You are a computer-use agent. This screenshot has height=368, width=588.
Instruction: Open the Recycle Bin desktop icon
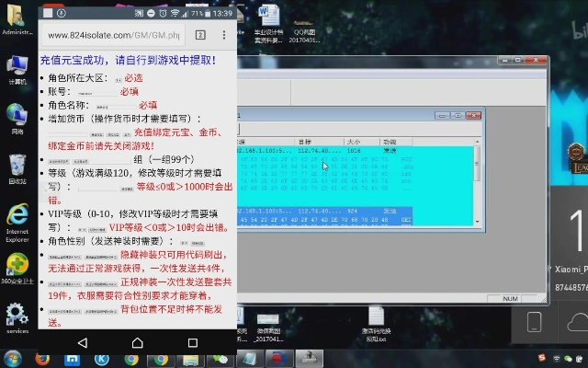point(17,167)
